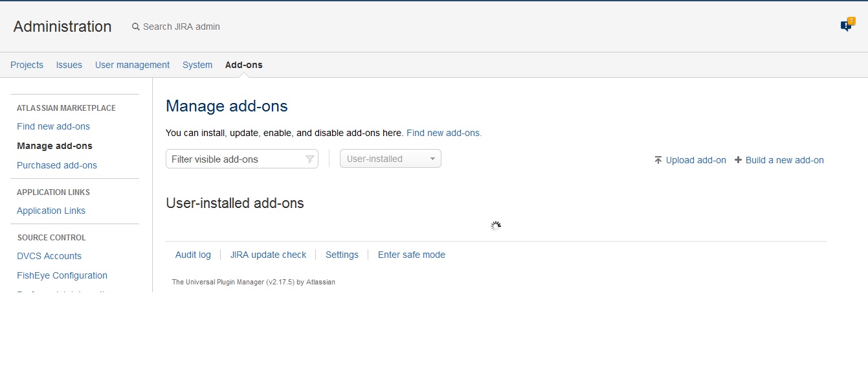Viewport: 868px width, 368px height.
Task: Click the ATLASSIAN MARKETPLACE section label
Action: point(66,108)
